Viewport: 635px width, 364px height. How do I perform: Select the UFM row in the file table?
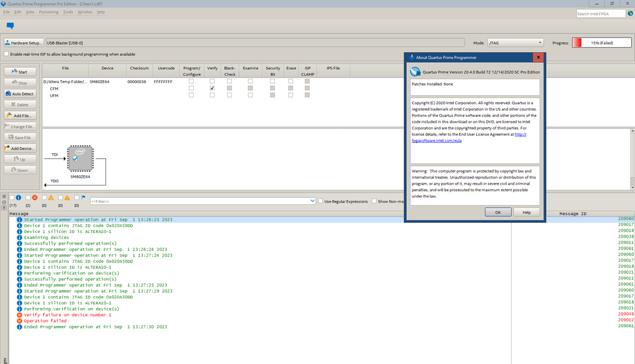point(54,95)
